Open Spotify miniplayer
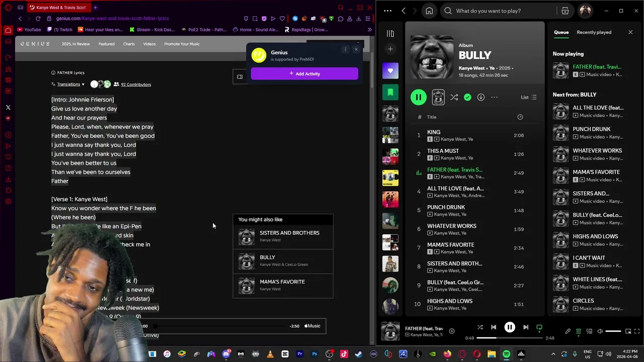644x362 pixels. coord(628,331)
